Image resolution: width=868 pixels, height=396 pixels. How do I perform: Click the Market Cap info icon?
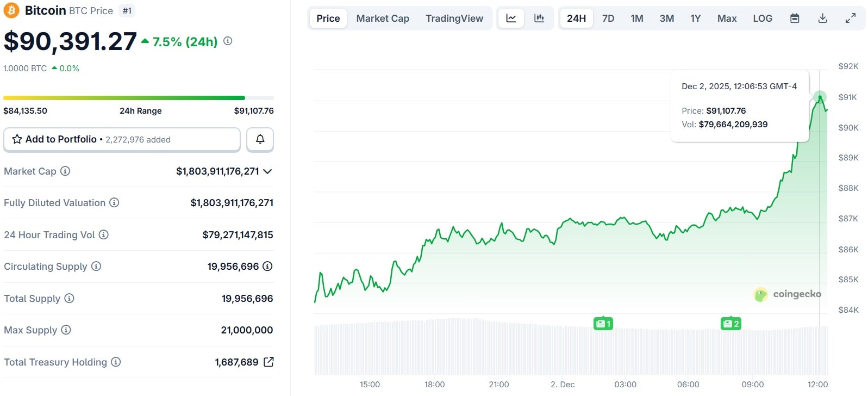tap(65, 171)
